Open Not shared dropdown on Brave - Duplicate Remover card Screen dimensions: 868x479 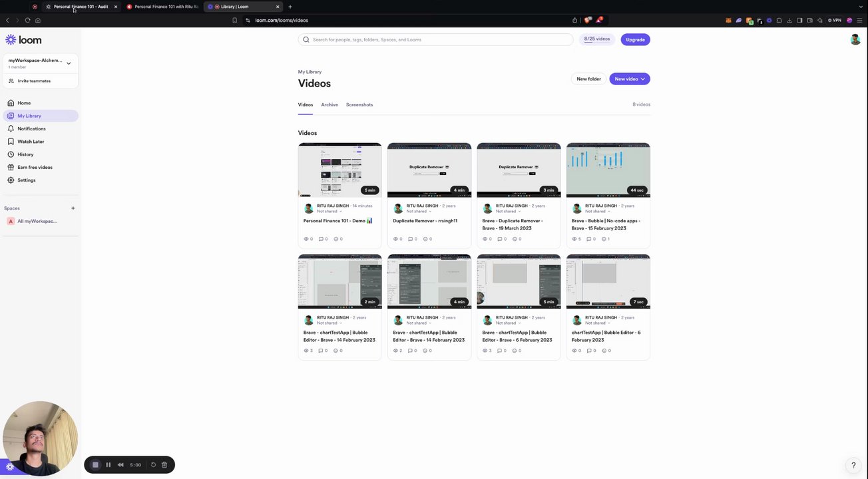pyautogui.click(x=507, y=212)
